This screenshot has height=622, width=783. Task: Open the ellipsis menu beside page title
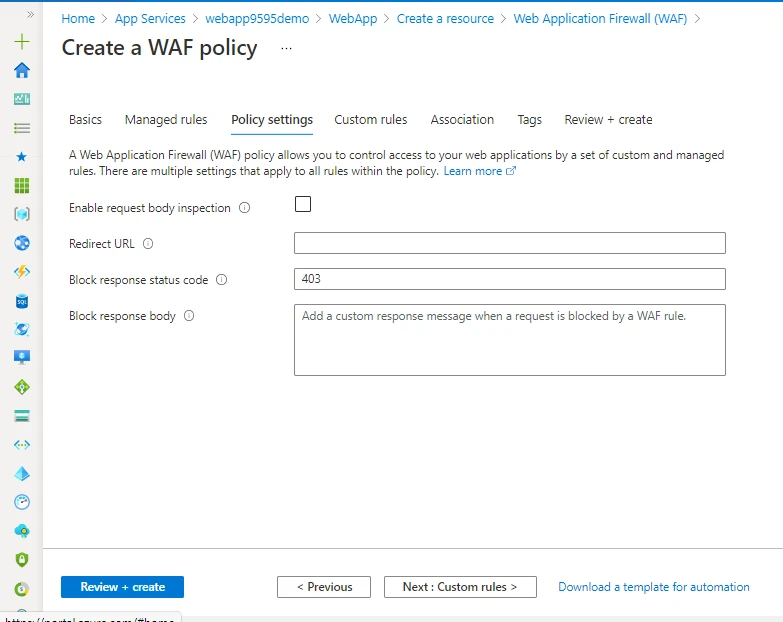[x=286, y=48]
